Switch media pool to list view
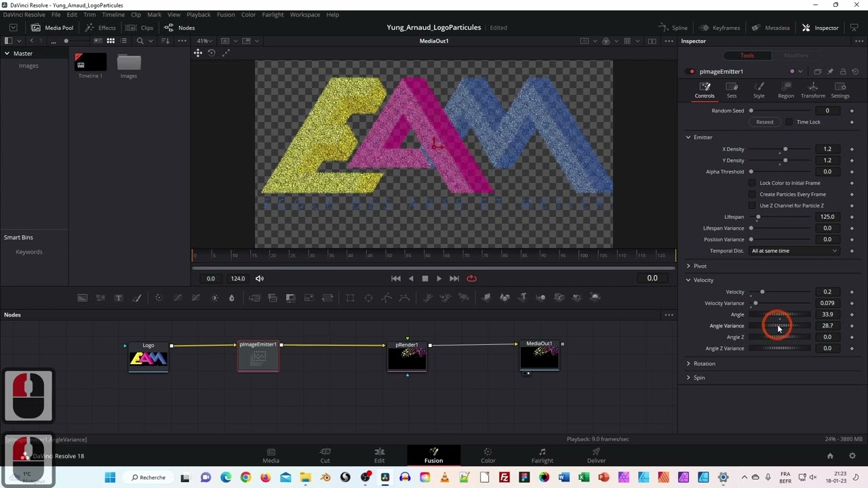 [x=123, y=41]
